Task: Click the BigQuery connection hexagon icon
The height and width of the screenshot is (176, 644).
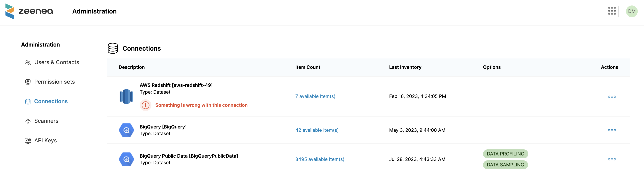Action: point(126,130)
